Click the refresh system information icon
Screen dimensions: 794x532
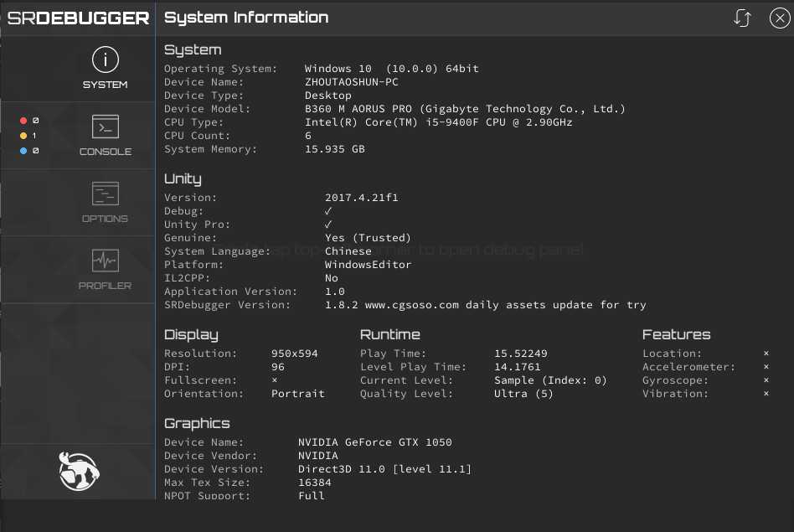(742, 18)
